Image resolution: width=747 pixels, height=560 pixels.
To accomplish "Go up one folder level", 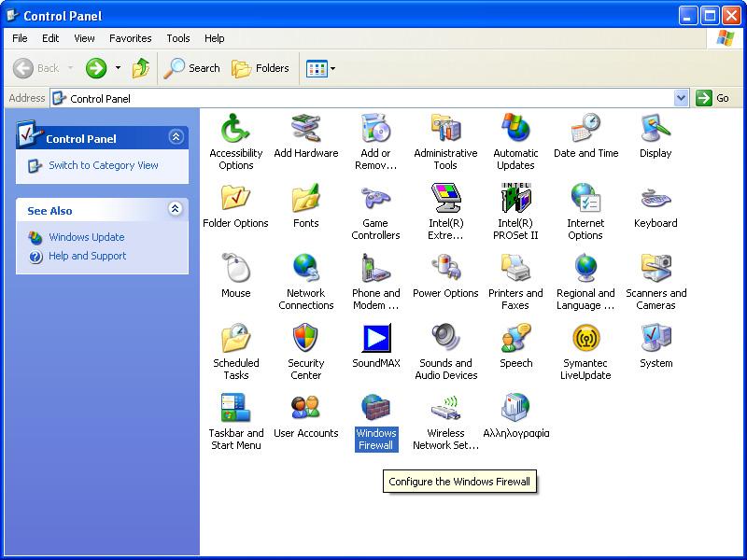I will tap(141, 68).
